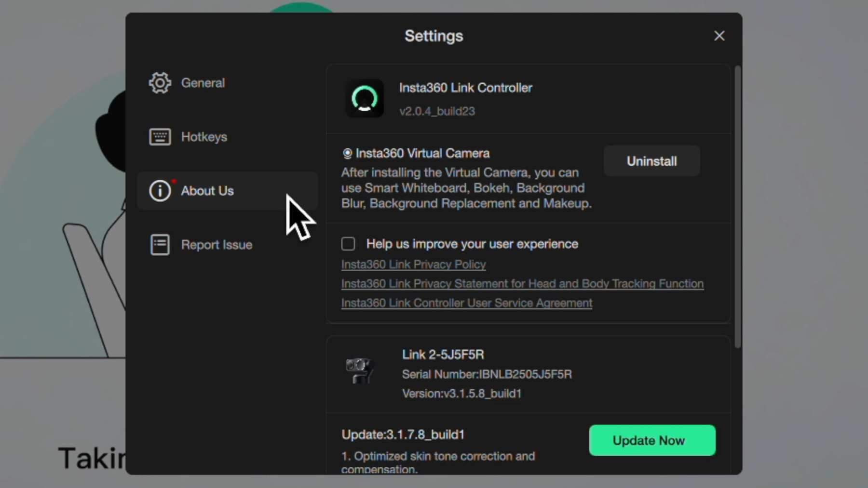This screenshot has width=868, height=488.
Task: Click the Link 2-5J5F5R device name
Action: pos(443,355)
